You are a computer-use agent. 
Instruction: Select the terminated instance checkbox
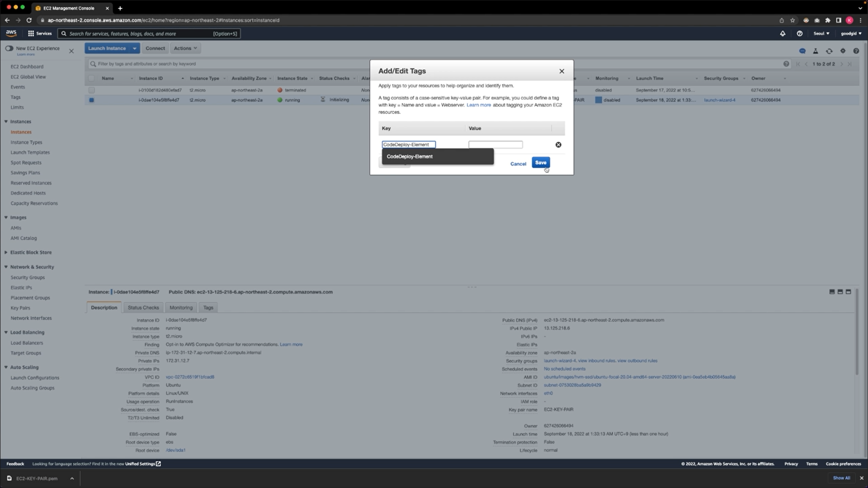click(x=92, y=90)
